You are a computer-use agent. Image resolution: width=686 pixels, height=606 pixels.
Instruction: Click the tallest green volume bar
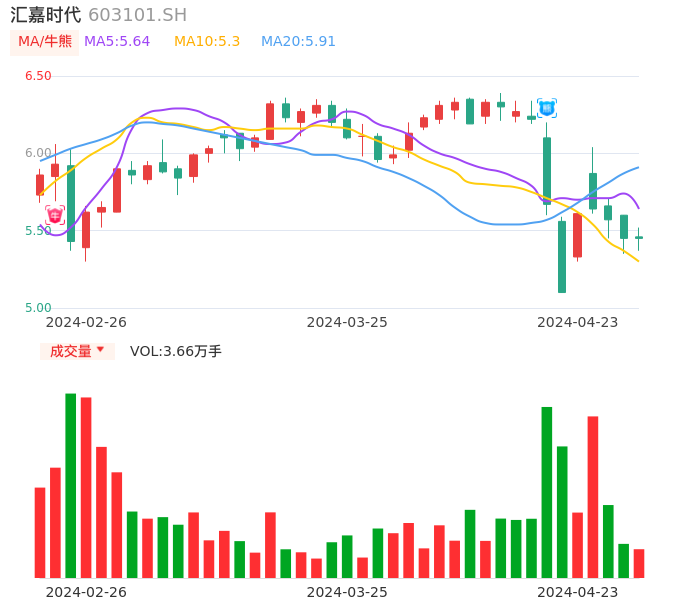71,485
